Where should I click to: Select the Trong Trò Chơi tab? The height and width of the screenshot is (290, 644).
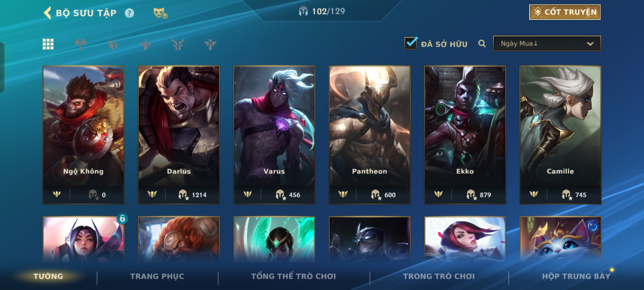[439, 276]
